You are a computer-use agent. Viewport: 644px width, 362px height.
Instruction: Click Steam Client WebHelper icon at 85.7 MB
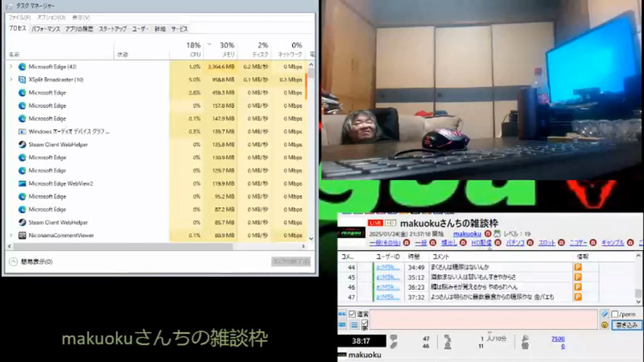coord(22,223)
